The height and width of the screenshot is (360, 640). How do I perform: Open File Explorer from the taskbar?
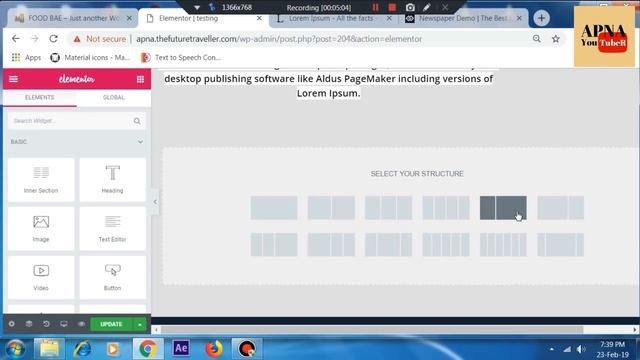pos(49,349)
